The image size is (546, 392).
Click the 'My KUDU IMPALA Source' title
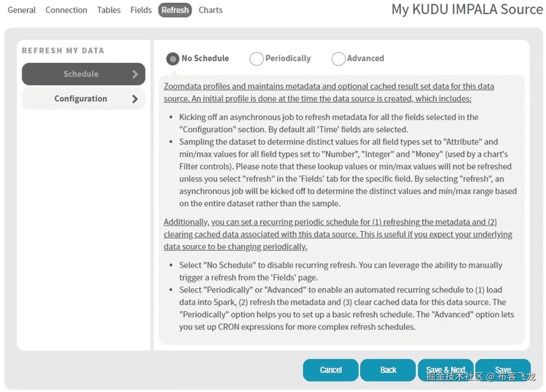(x=467, y=10)
